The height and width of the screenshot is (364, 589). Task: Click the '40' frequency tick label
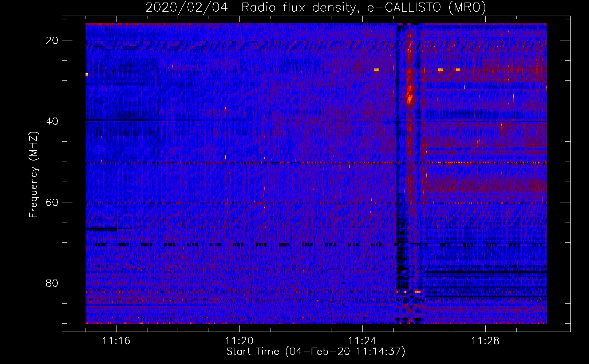tap(52, 121)
